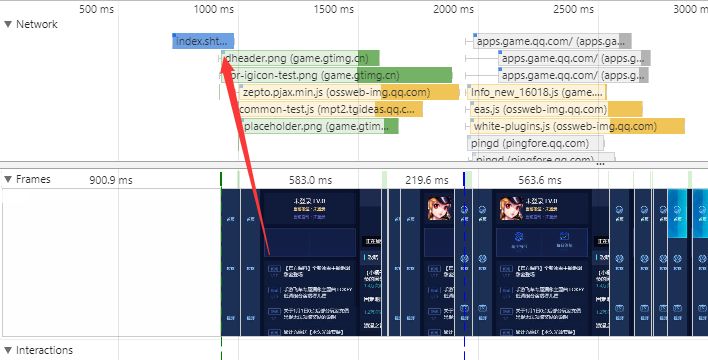
Task: Select the dheader.png network request
Action: [300, 58]
